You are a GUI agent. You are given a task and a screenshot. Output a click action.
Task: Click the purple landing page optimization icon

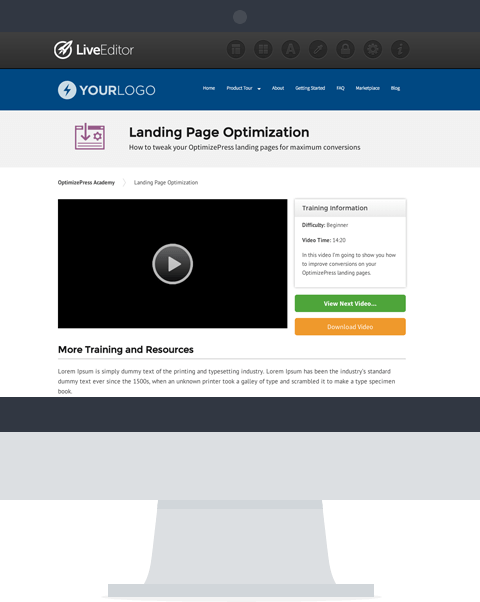pyautogui.click(x=90, y=137)
